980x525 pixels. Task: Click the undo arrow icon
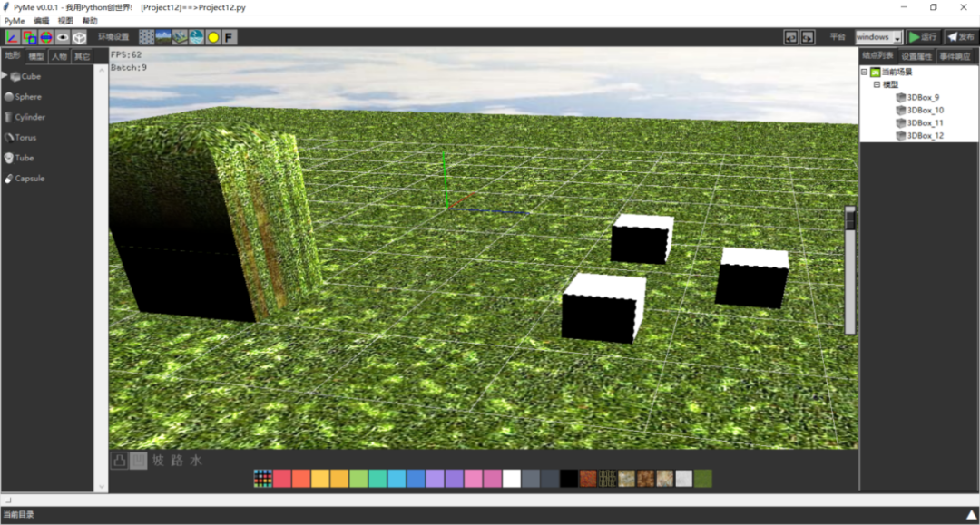coord(791,37)
